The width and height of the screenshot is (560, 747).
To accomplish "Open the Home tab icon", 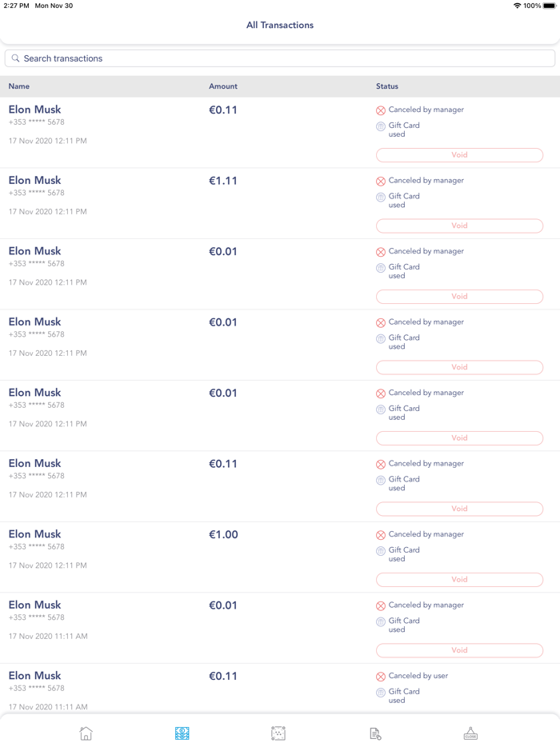I will click(86, 733).
